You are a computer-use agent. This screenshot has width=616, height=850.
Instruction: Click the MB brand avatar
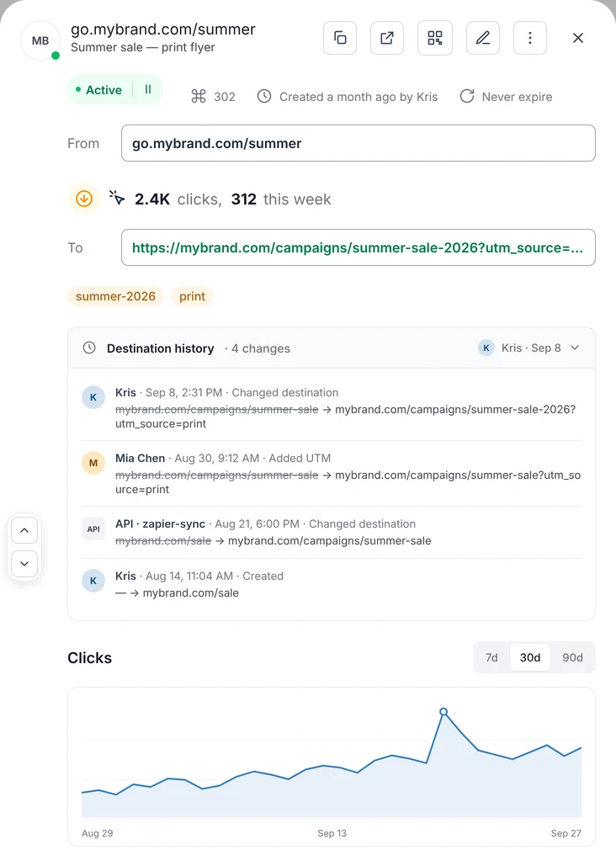(40, 40)
